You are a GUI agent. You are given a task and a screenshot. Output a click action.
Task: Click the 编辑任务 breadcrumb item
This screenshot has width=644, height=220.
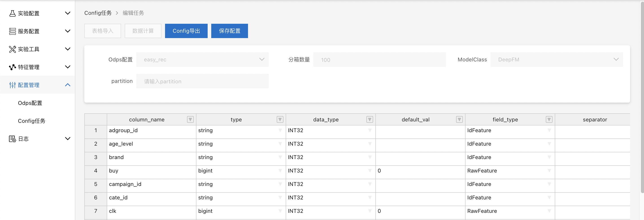[133, 13]
